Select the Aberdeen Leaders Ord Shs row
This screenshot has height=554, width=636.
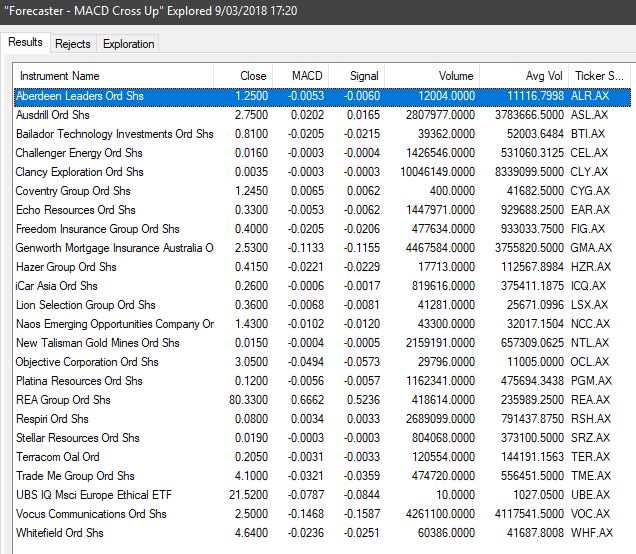[x=322, y=97]
